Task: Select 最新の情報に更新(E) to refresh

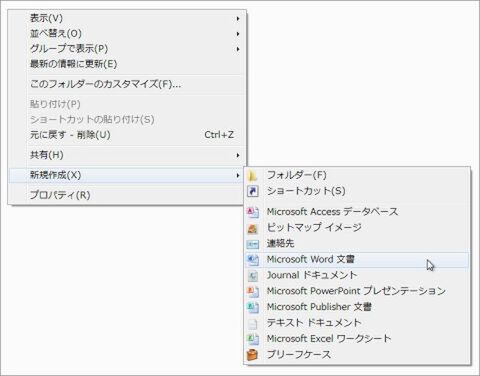Action: point(127,64)
